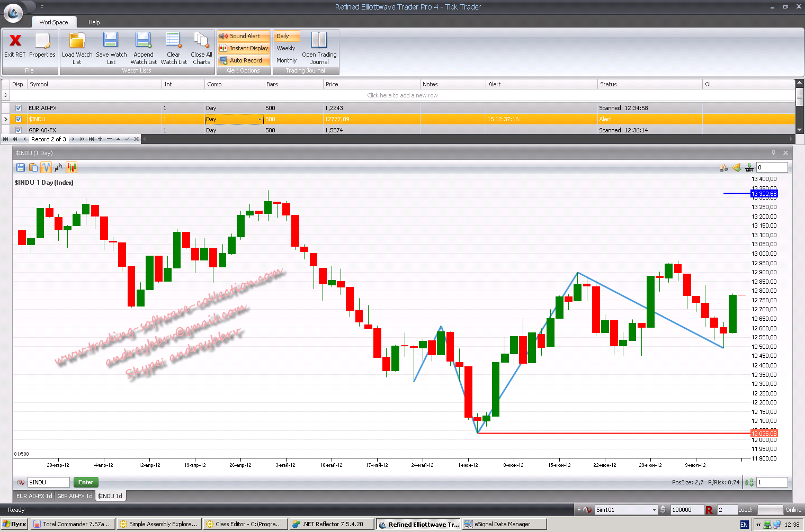Open the Sim101 account dropdown
Viewport: 805px width, 532px height.
click(x=654, y=510)
